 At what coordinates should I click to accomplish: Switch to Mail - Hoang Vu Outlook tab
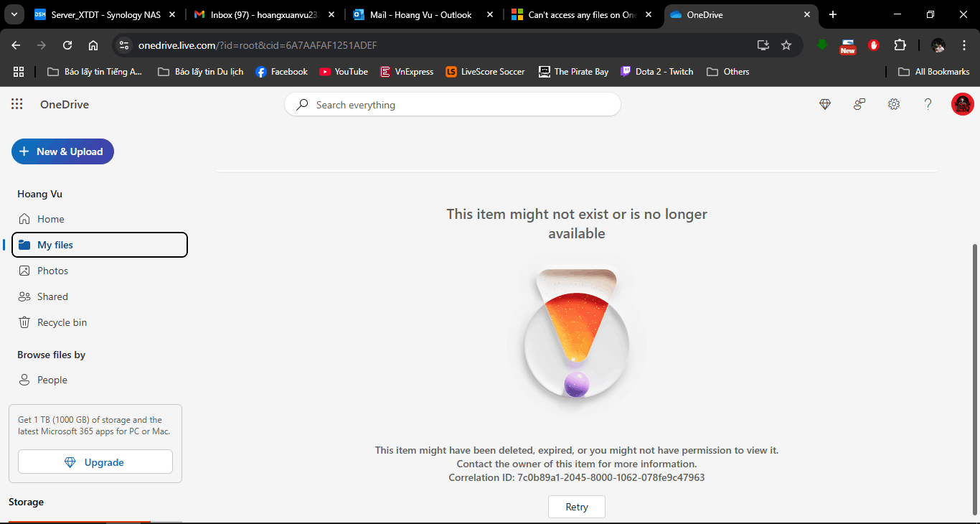[423, 14]
